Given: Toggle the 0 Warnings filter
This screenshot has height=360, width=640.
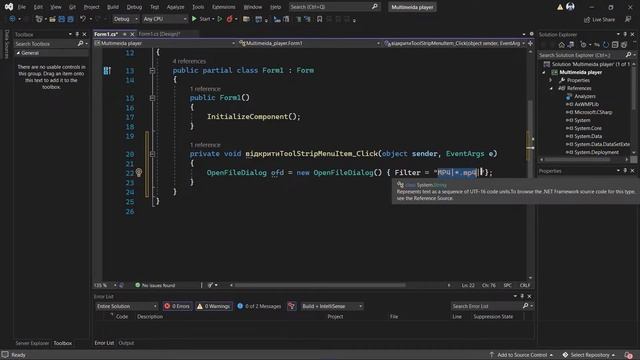Looking at the screenshot, I should click(213, 306).
